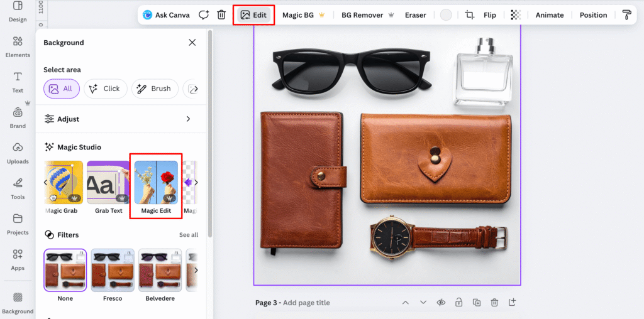Move page down with chevron arrow
This screenshot has width=644, height=319.
coord(423,303)
